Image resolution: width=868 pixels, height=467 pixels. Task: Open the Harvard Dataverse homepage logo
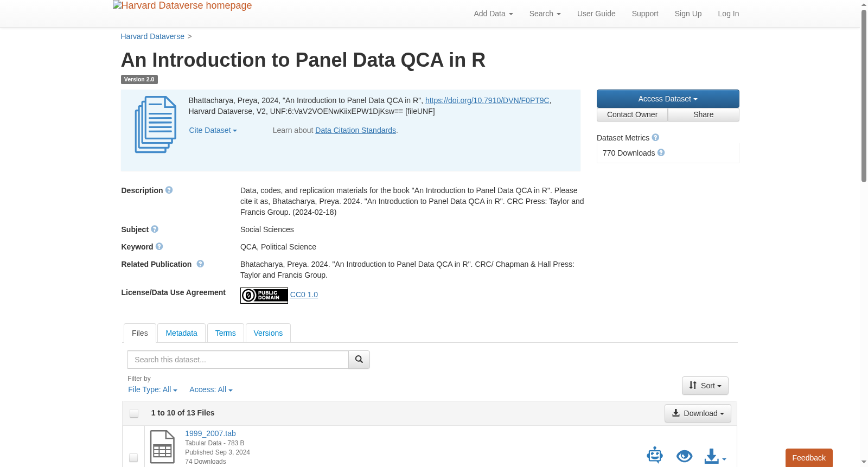(182, 6)
